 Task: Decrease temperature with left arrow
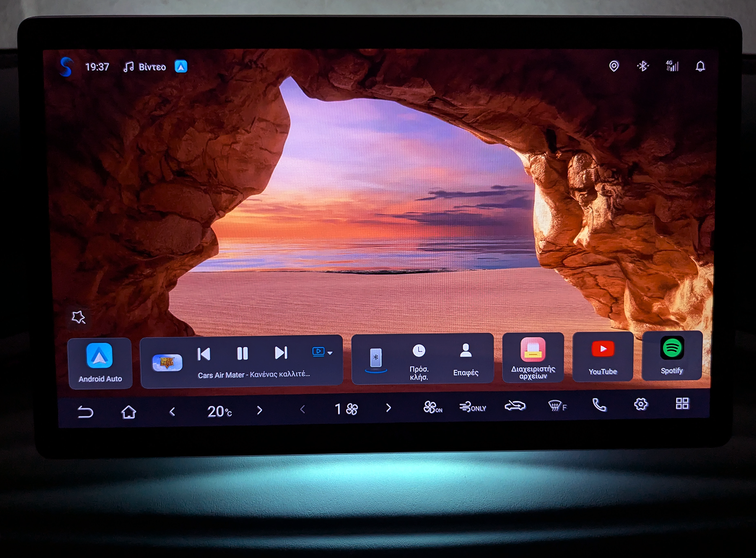click(172, 412)
